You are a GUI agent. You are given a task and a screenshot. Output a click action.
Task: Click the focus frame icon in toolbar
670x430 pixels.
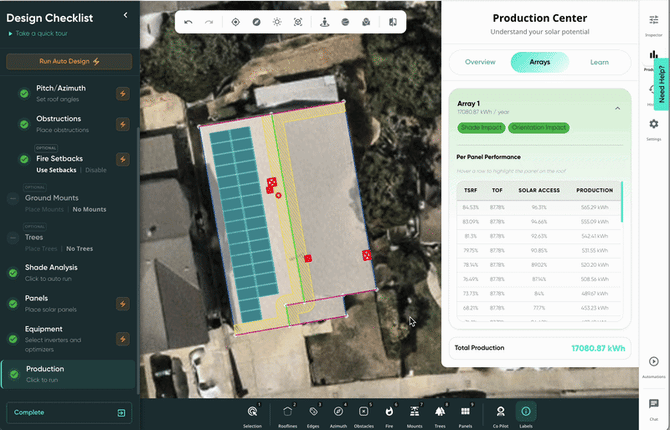[x=298, y=22]
